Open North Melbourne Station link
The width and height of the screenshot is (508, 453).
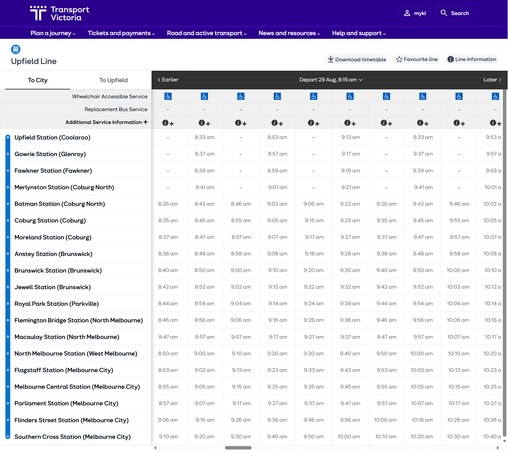tap(76, 354)
